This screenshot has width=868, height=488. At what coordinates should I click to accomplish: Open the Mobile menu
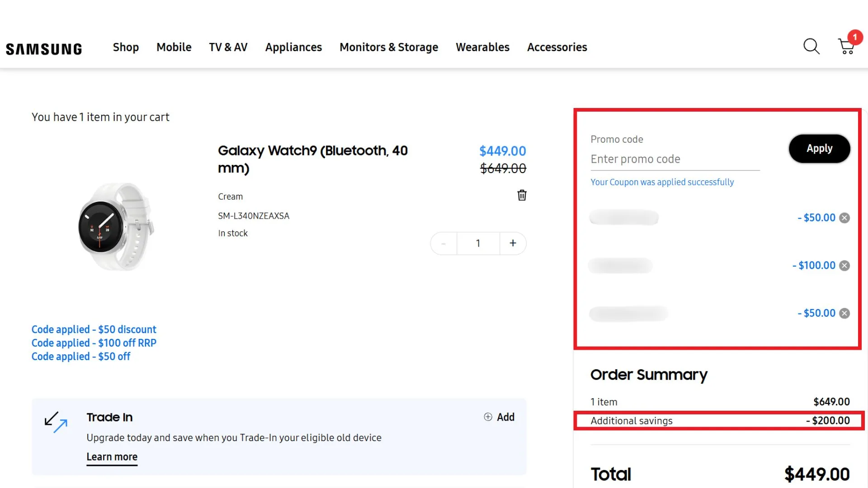point(174,47)
